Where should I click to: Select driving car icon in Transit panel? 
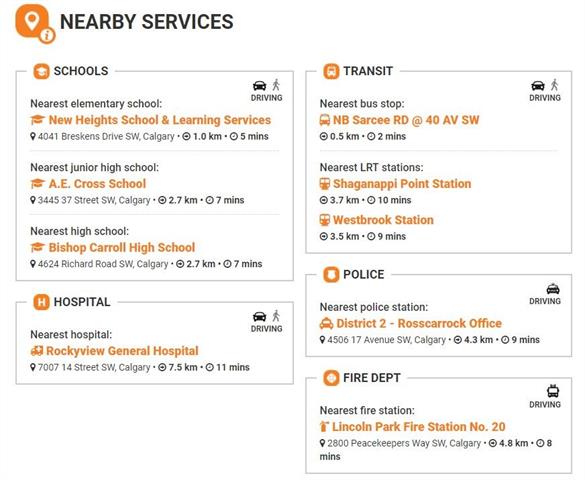tap(538, 86)
